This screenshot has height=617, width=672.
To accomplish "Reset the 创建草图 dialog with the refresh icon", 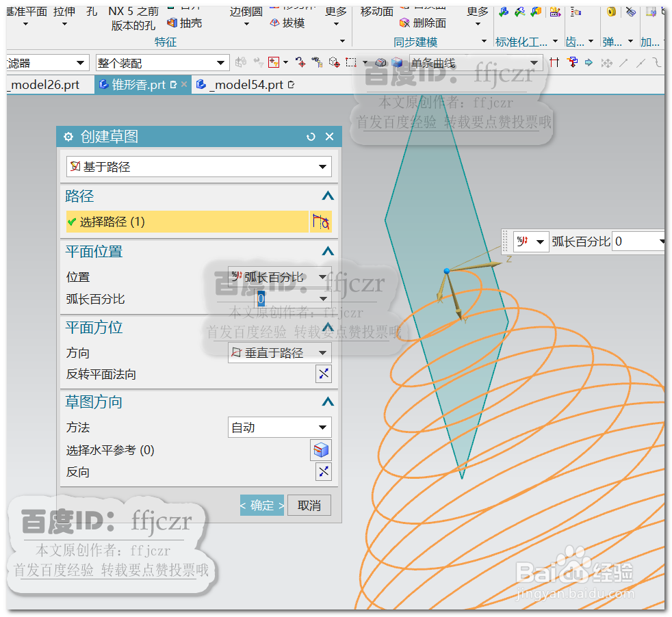I will 311,137.
